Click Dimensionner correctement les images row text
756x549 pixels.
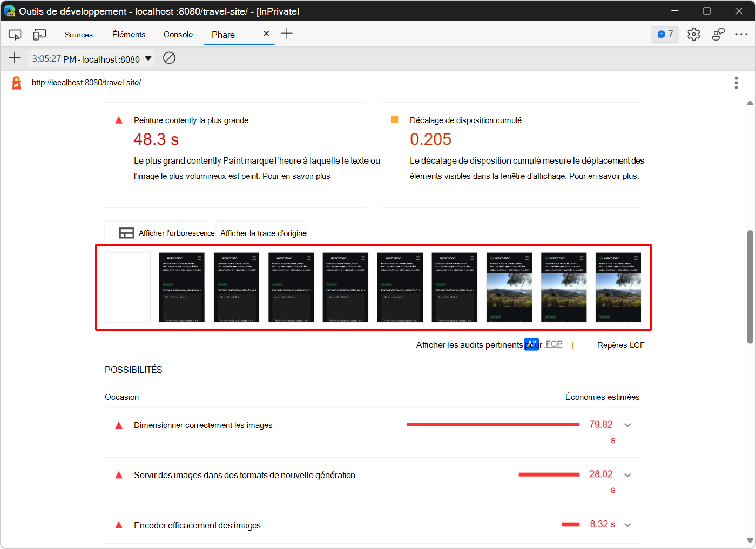pos(203,425)
